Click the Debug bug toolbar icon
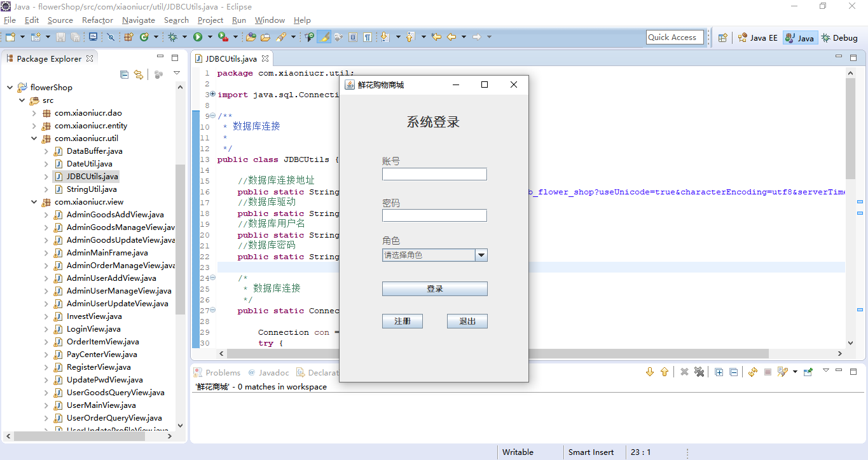Image resolution: width=868 pixels, height=460 pixels. pos(172,37)
